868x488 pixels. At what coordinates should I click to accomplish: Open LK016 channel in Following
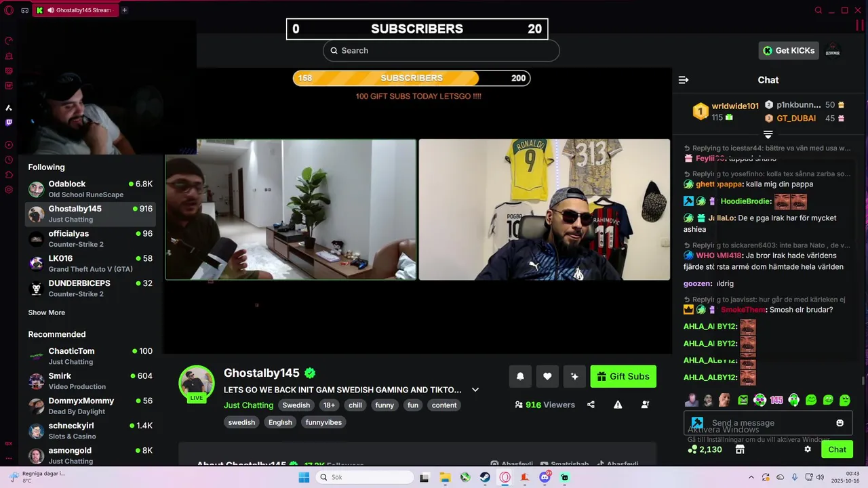point(91,264)
